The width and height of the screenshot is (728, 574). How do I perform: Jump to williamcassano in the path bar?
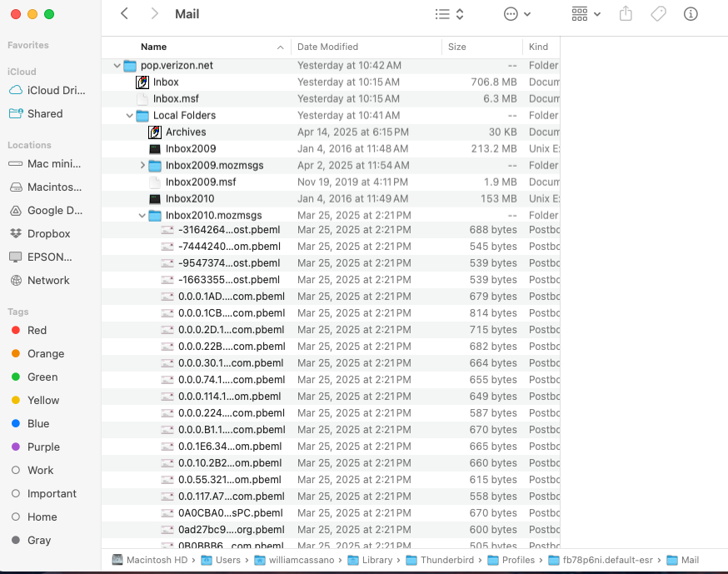294,560
